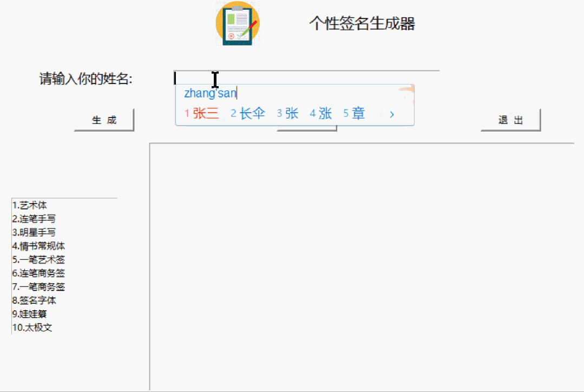
Task: Click the signature generator clipboard logo icon
Action: click(237, 24)
